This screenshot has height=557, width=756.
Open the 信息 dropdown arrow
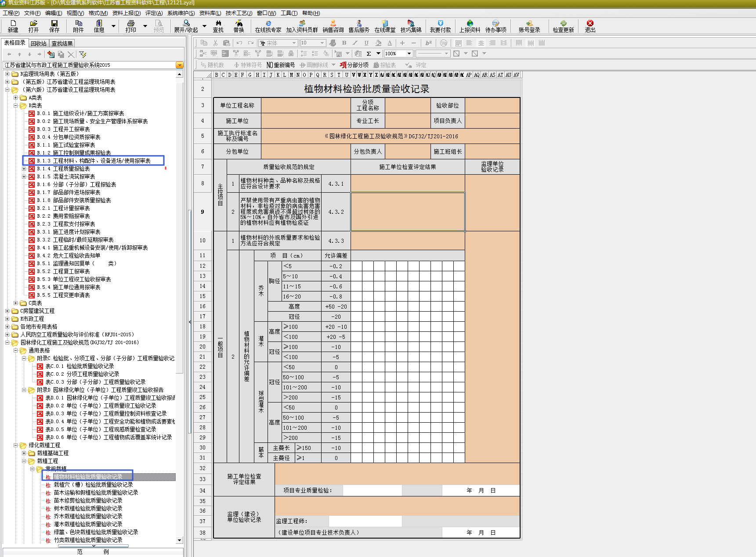(113, 26)
